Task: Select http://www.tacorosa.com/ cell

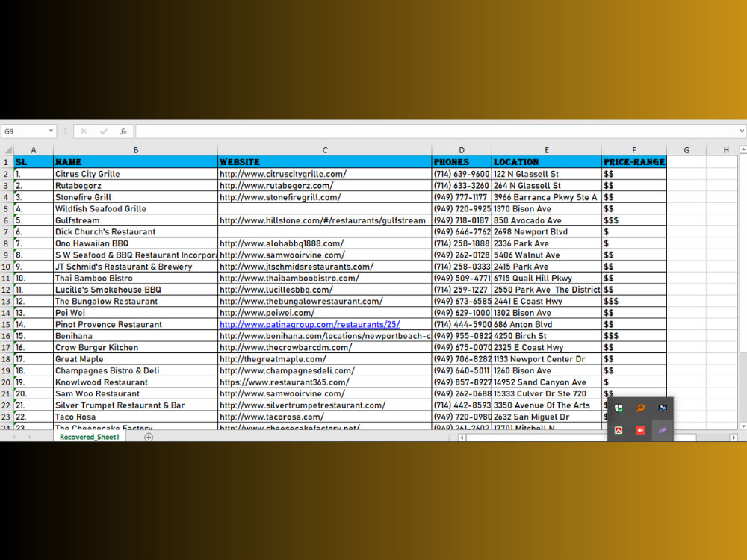Action: [x=325, y=417]
